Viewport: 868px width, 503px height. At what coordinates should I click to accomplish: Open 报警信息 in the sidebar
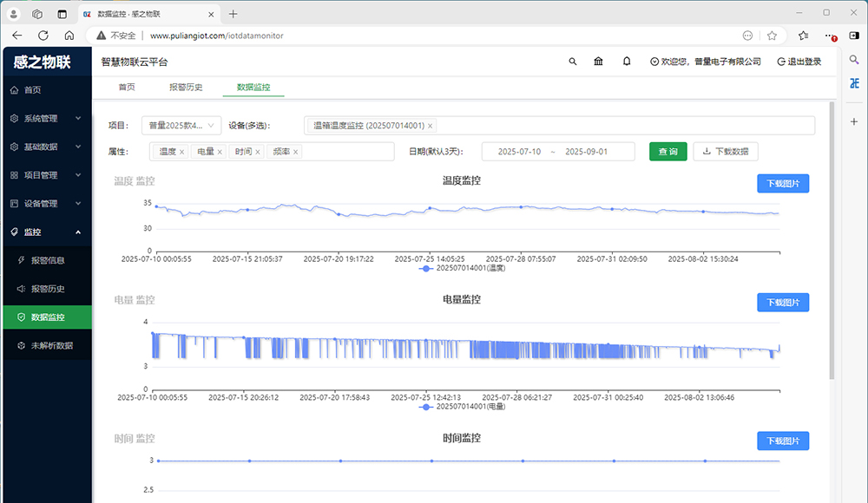[47, 260]
